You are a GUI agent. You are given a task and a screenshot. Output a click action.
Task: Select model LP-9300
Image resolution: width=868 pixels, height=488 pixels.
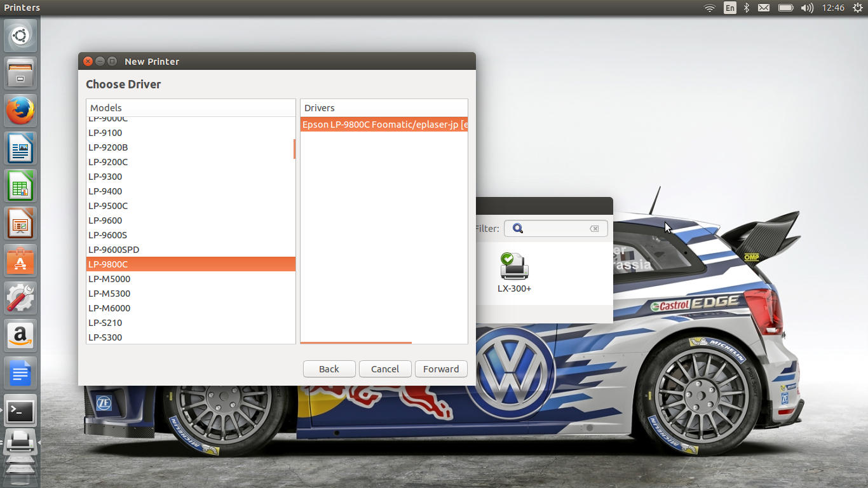(x=191, y=177)
